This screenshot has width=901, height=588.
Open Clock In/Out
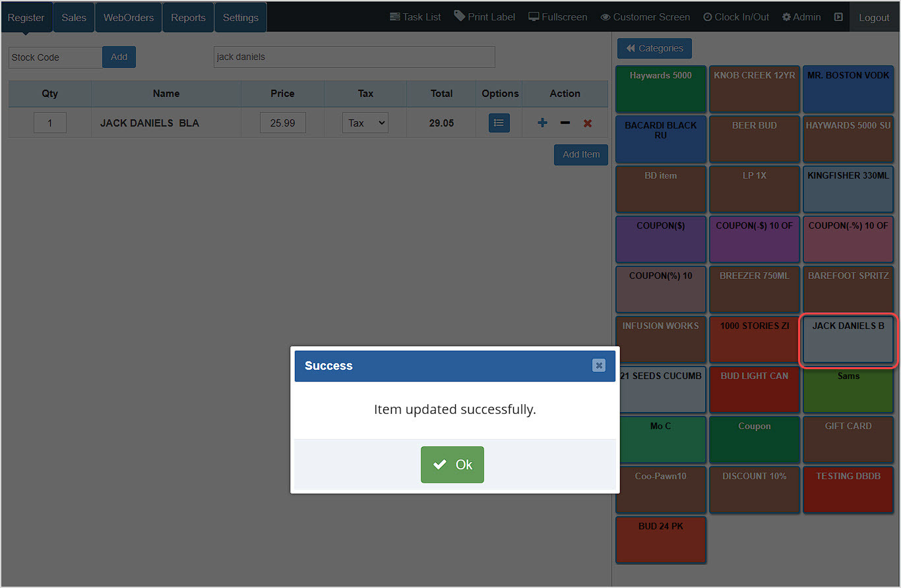(x=735, y=16)
